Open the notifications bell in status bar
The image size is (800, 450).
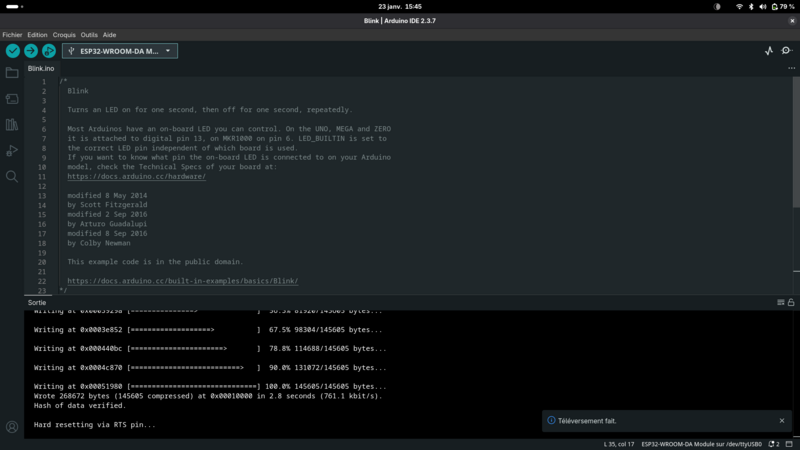click(774, 444)
